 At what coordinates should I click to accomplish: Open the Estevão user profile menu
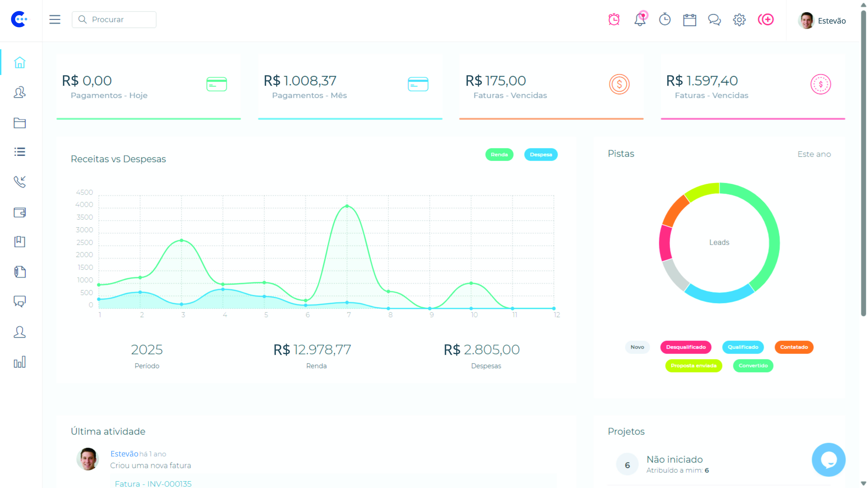[822, 21]
